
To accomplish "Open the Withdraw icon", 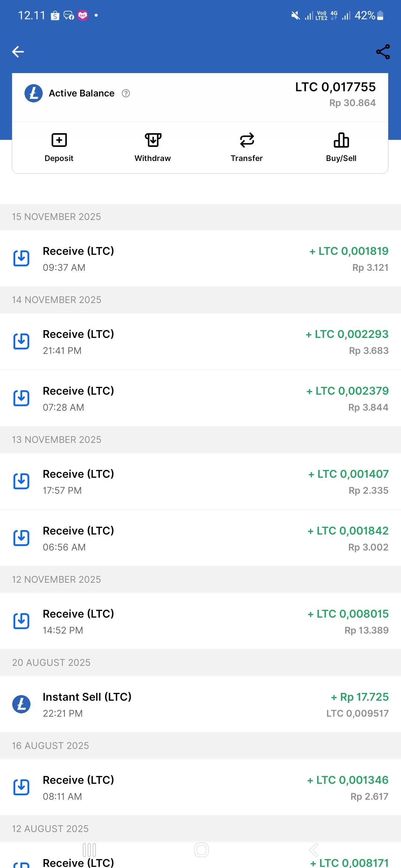I will coord(153,140).
